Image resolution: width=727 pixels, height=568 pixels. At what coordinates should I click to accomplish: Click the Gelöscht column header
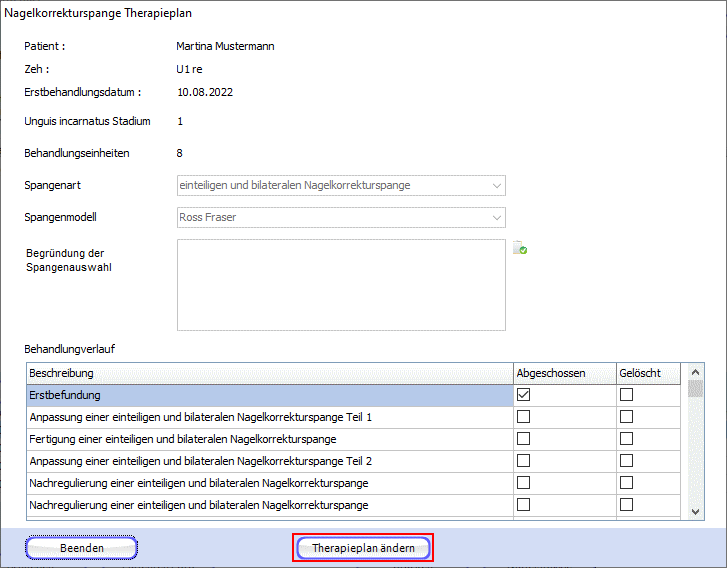[646, 373]
